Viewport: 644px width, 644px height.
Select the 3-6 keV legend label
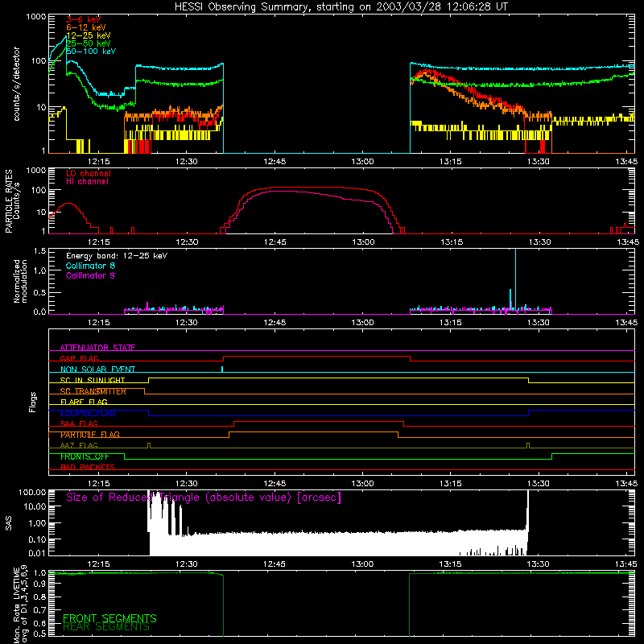(84, 19)
